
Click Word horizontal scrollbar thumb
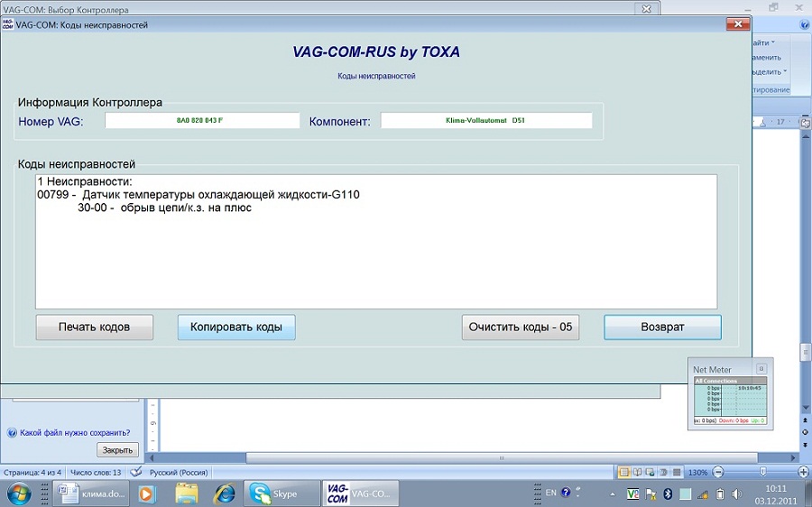(x=502, y=457)
